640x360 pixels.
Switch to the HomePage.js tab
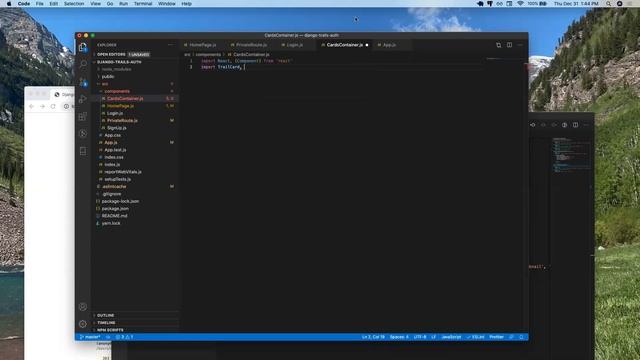click(202, 45)
